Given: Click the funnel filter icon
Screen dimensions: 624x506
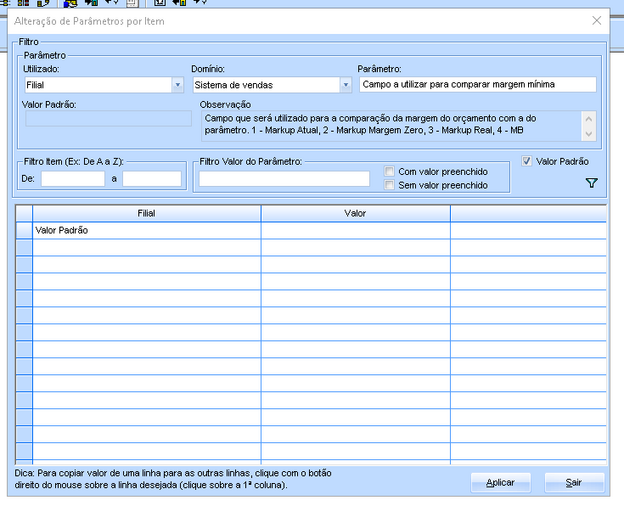Looking at the screenshot, I should point(591,183).
